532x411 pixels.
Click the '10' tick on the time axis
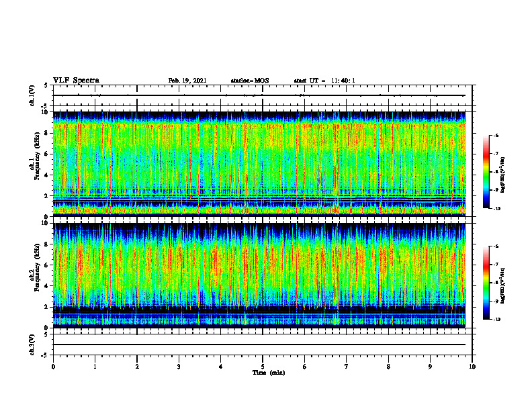tap(472, 367)
